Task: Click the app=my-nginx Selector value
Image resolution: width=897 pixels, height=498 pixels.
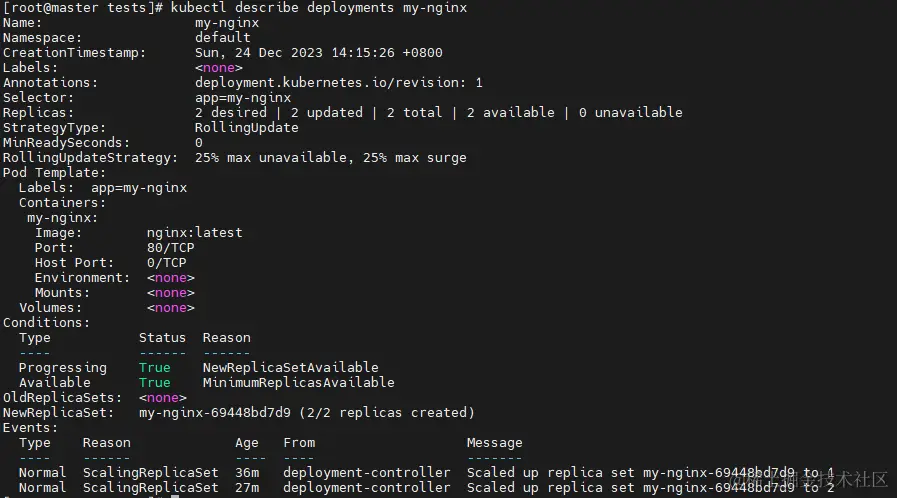Action: (x=243, y=98)
